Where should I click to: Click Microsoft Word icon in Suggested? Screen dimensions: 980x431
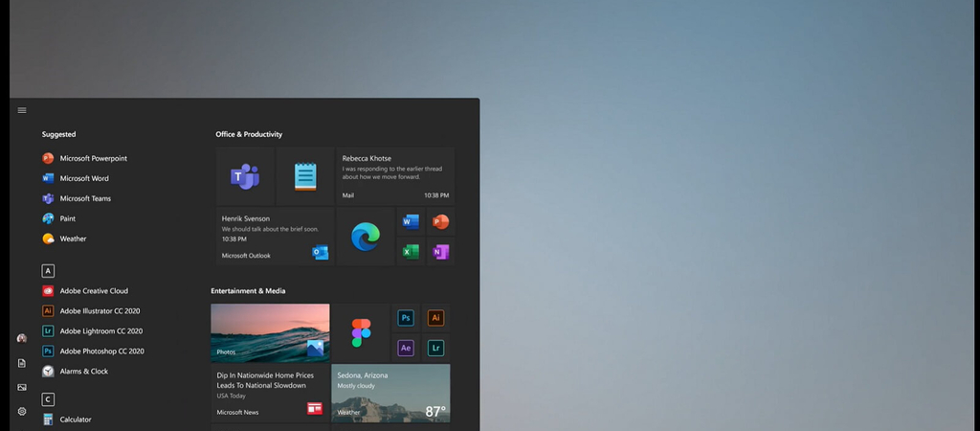48,178
